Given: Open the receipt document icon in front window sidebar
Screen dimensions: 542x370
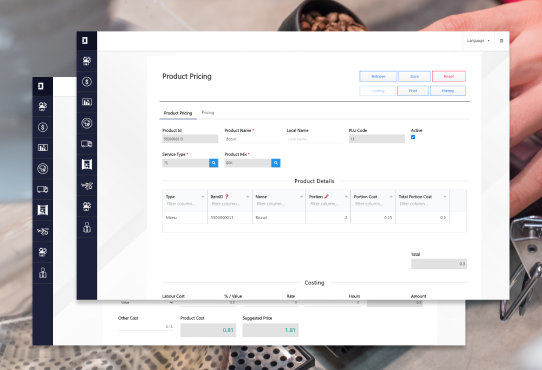Looking at the screenshot, I should pos(87,164).
